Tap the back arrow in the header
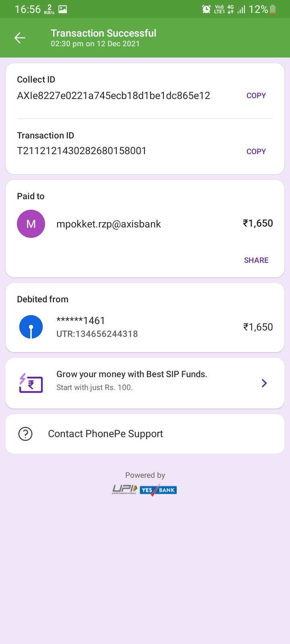 click(x=20, y=38)
